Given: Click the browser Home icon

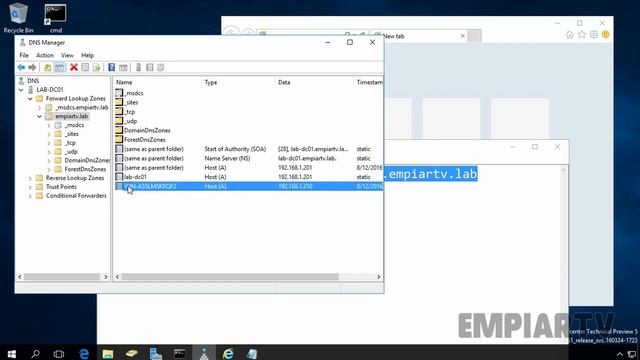Looking at the screenshot, I should (570, 35).
